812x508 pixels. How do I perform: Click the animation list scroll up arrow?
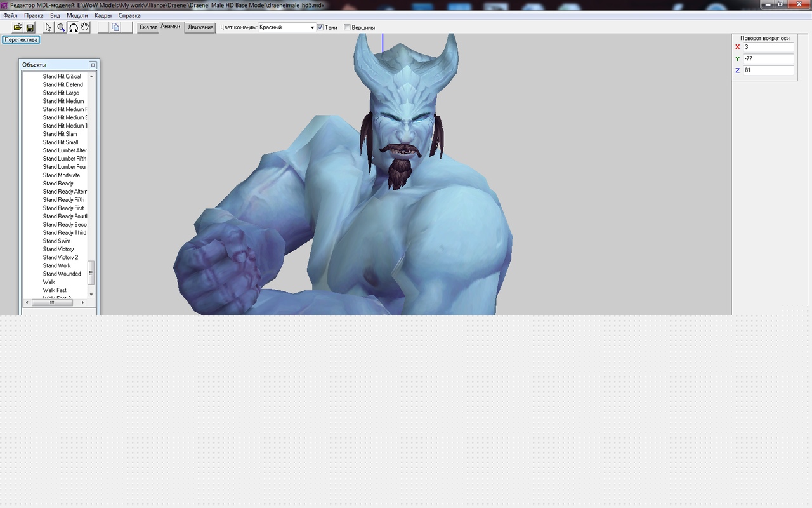[x=91, y=76]
